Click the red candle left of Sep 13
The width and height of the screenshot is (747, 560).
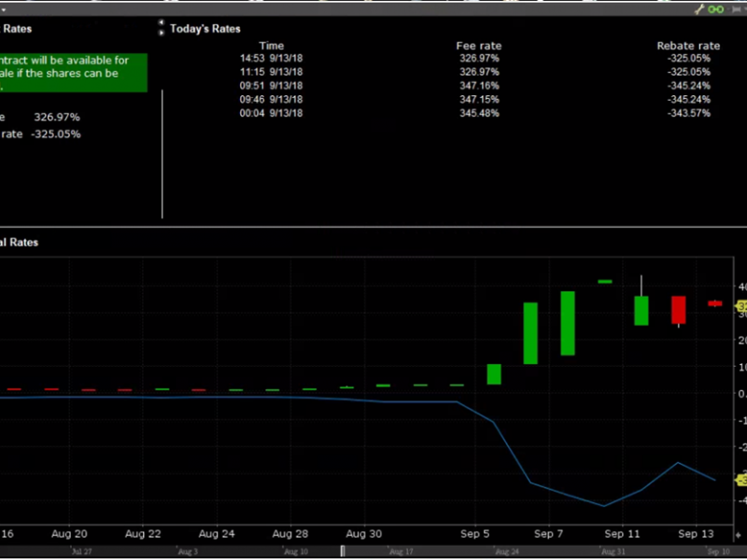tap(679, 310)
